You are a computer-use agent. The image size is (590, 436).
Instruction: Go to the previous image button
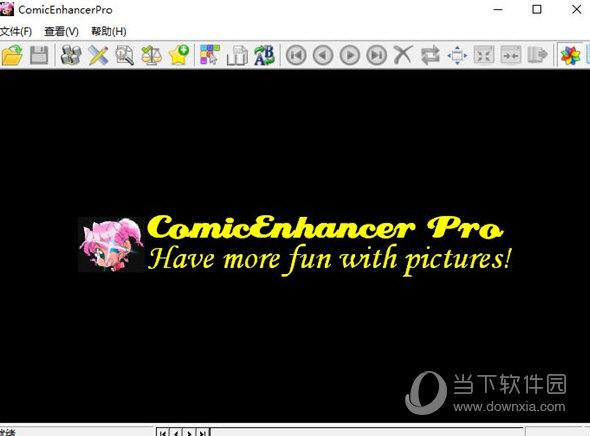[323, 55]
